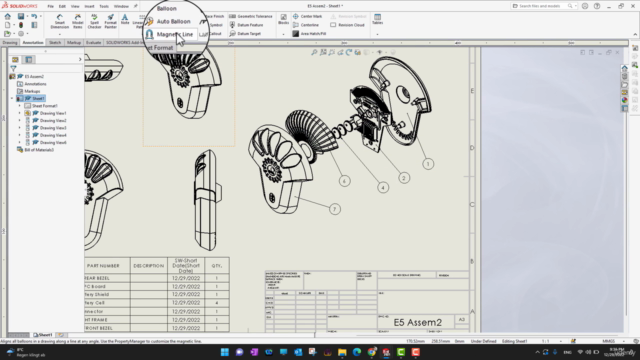Screen dimensions: 640x360
Task: Expand the Drawing View1 node
Action: click(x=20, y=113)
